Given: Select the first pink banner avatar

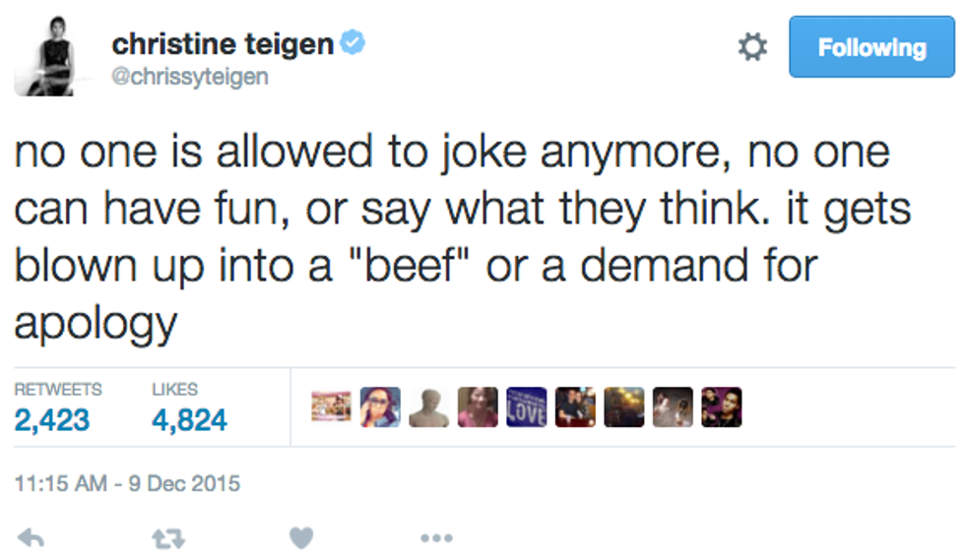Looking at the screenshot, I should (331, 406).
